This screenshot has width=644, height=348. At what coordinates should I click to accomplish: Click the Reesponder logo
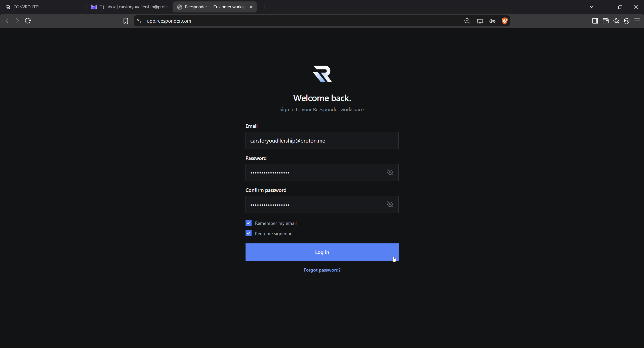point(322,74)
